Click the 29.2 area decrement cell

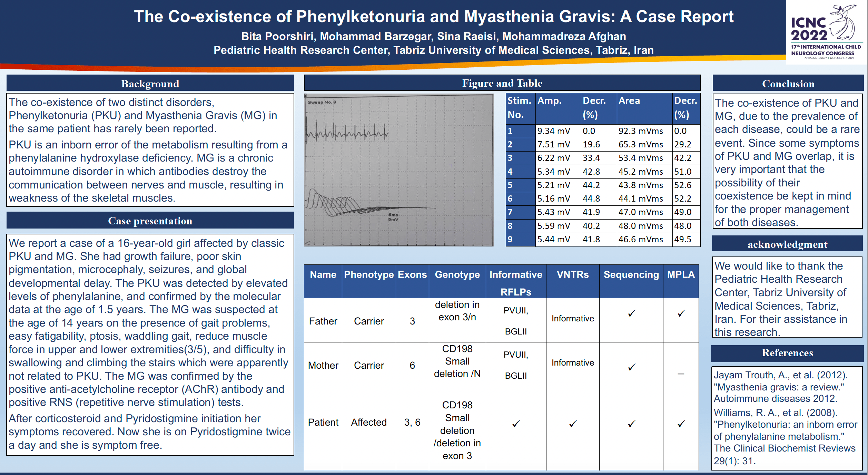point(687,144)
